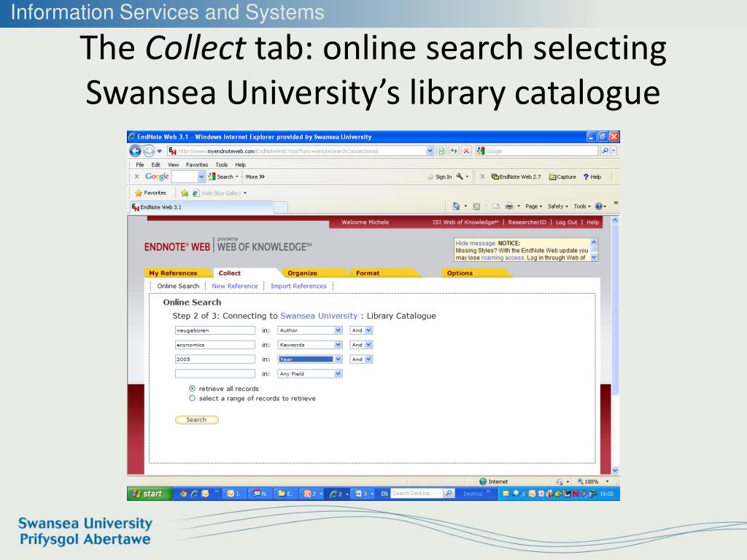Click the Favorites star button
747x560 pixels.
pyautogui.click(x=150, y=192)
